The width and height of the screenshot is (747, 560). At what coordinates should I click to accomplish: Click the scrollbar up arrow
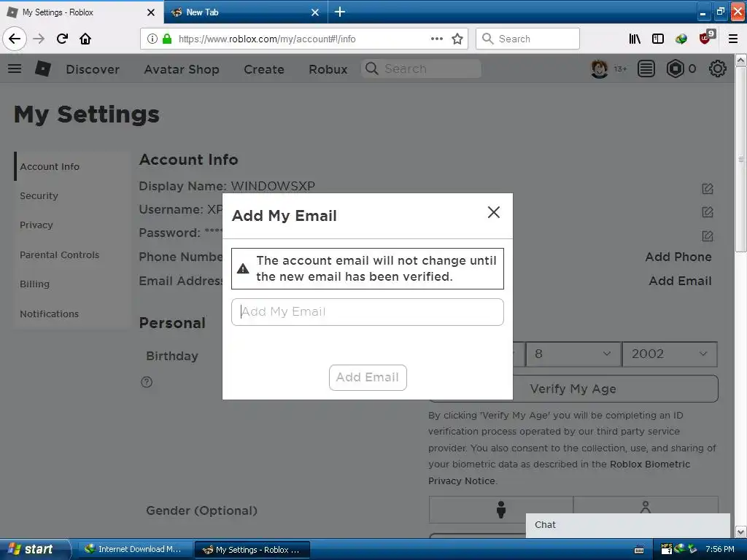pyautogui.click(x=741, y=60)
